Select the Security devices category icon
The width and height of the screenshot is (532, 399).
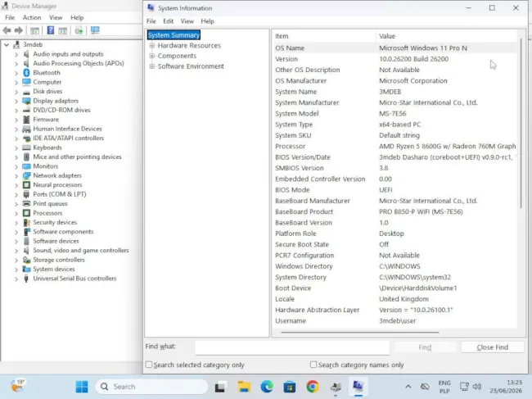coord(26,222)
